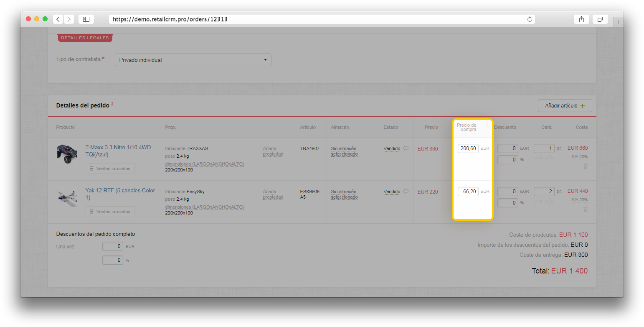
Task: Decrease quantity for T-Maxx item
Action: coord(538,158)
